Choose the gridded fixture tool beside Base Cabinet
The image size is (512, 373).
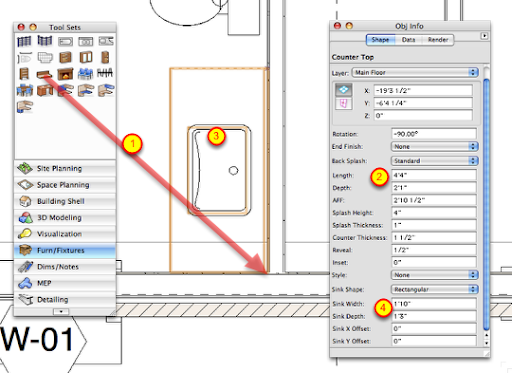[45, 57]
